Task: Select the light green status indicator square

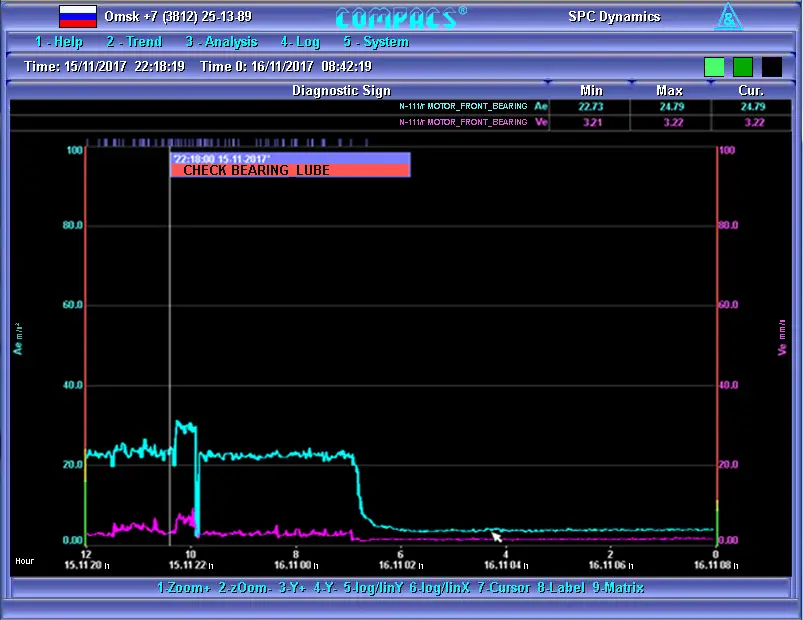Action: point(714,67)
